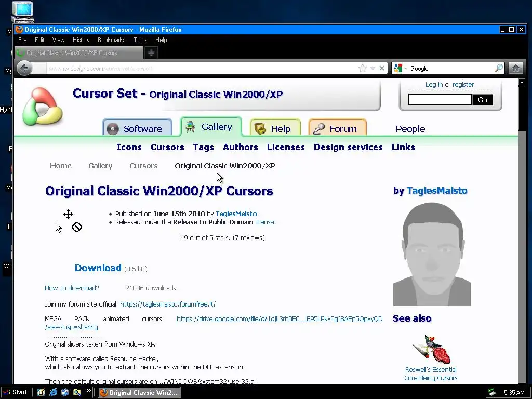532x399 pixels.
Task: Click the system tray network icon
Action: coord(492,392)
